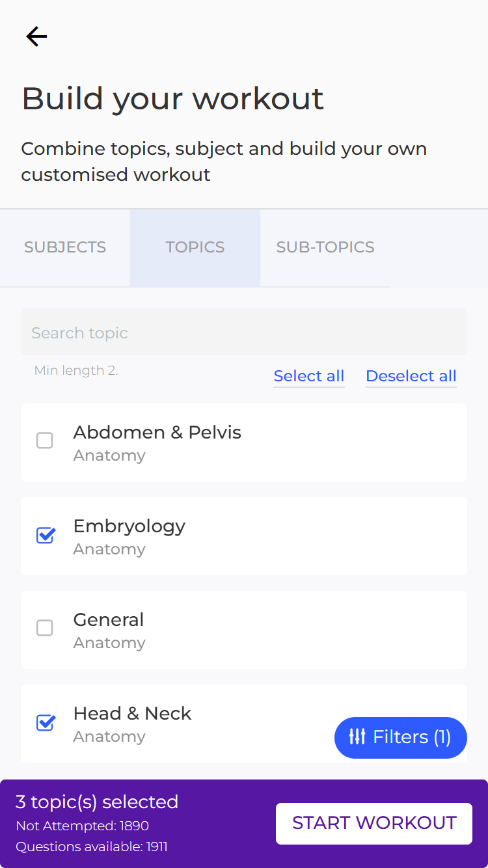Click the Select all link

click(309, 376)
